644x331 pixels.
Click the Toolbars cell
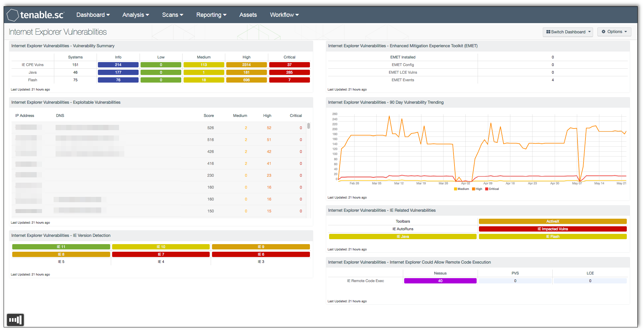tap(403, 221)
